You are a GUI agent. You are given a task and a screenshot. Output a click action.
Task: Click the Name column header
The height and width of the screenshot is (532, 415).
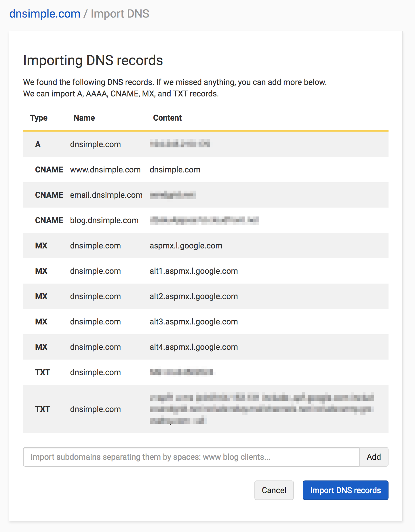(84, 118)
